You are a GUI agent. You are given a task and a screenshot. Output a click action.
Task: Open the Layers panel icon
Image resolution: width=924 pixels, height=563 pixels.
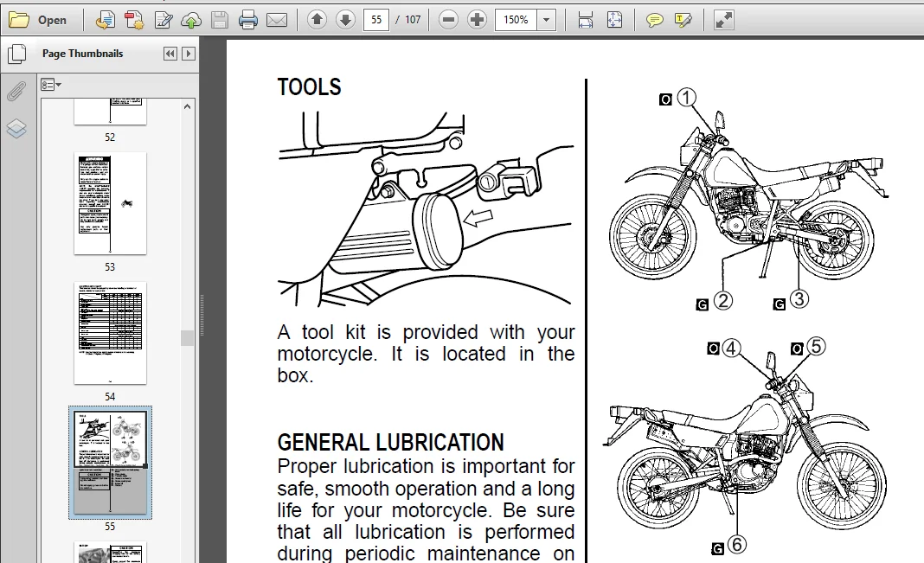coord(16,128)
